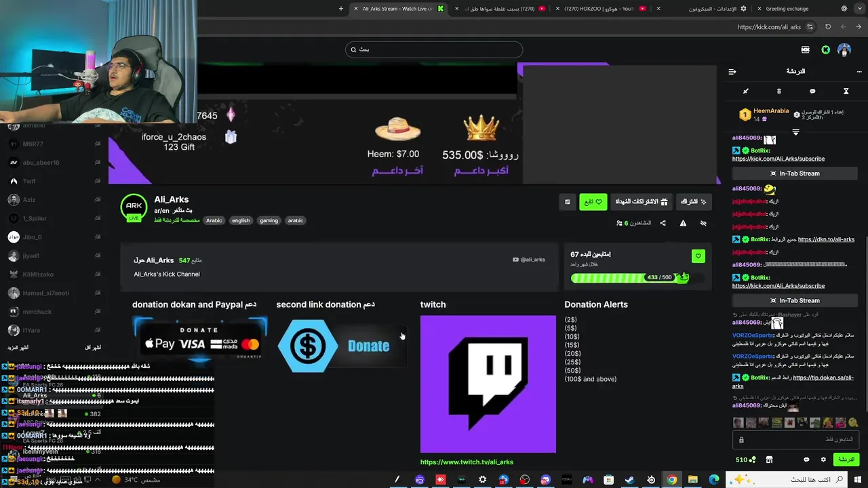868x488 pixels.
Task: Switch to Ali_Arks Stream browser tab
Action: tap(397, 9)
